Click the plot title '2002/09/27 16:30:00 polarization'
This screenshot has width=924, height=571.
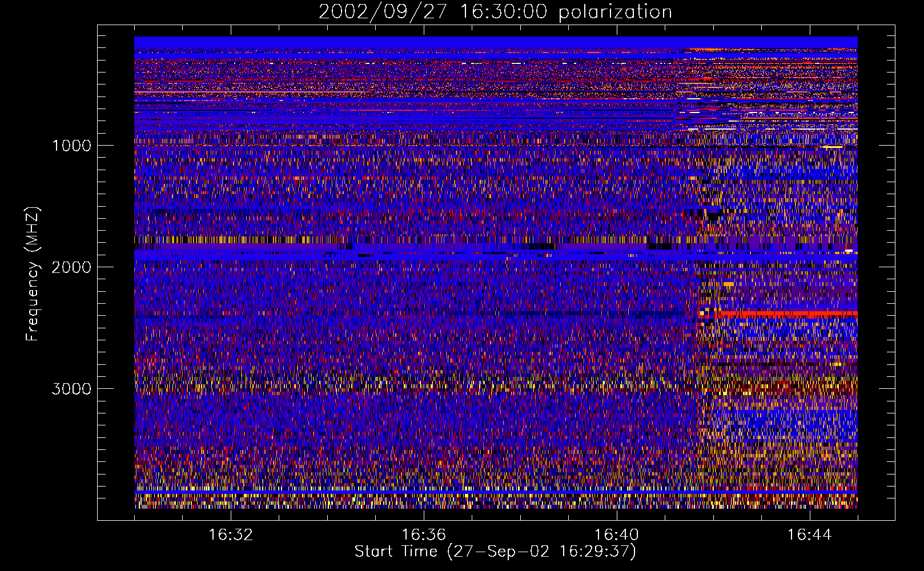coord(495,12)
